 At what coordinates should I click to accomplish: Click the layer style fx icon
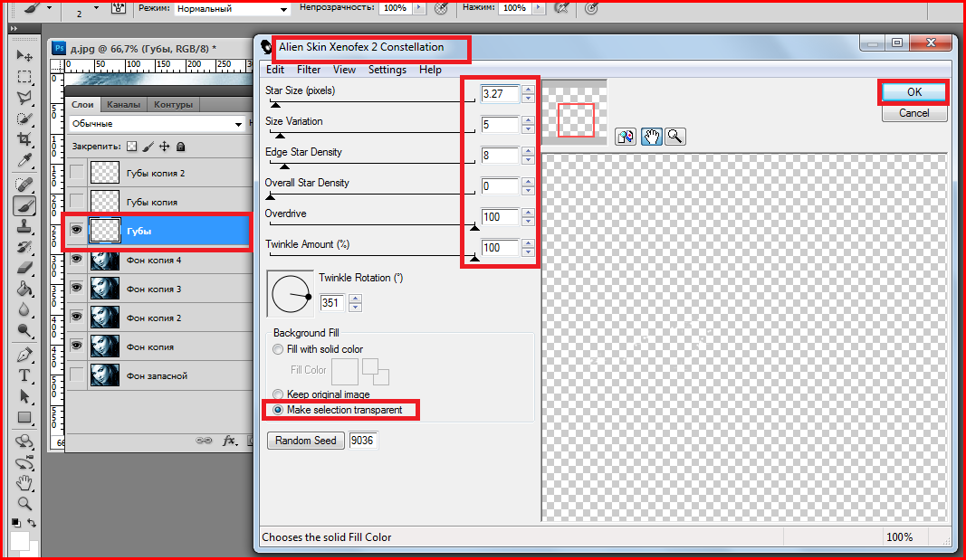228,441
